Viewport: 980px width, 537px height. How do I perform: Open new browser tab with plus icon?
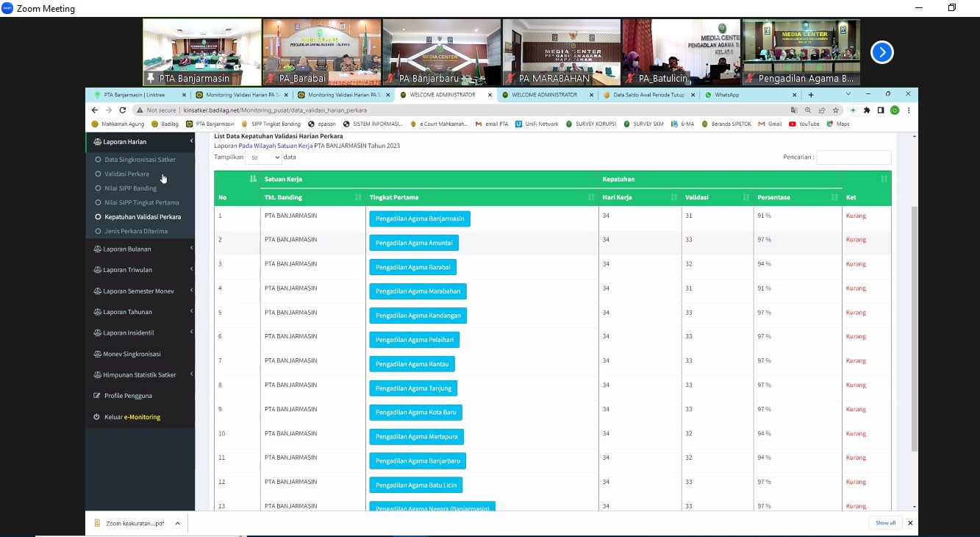[x=811, y=95]
